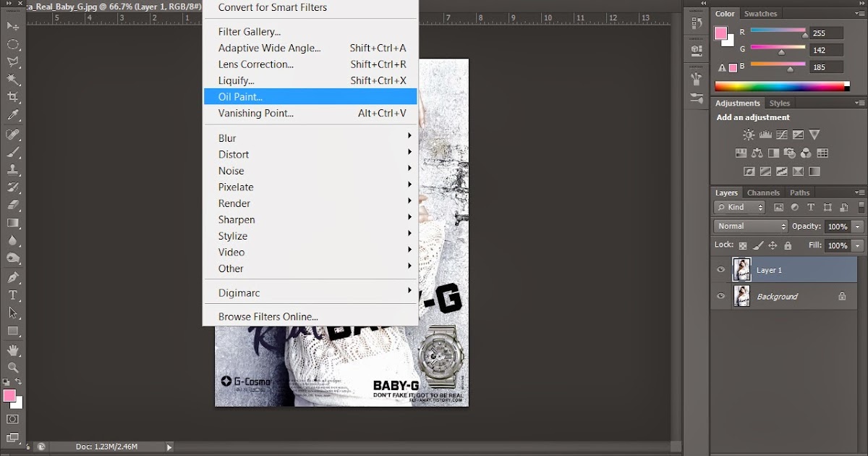Open Vanishing Point filter
Screen dimensions: 868x456
[x=311, y=114]
